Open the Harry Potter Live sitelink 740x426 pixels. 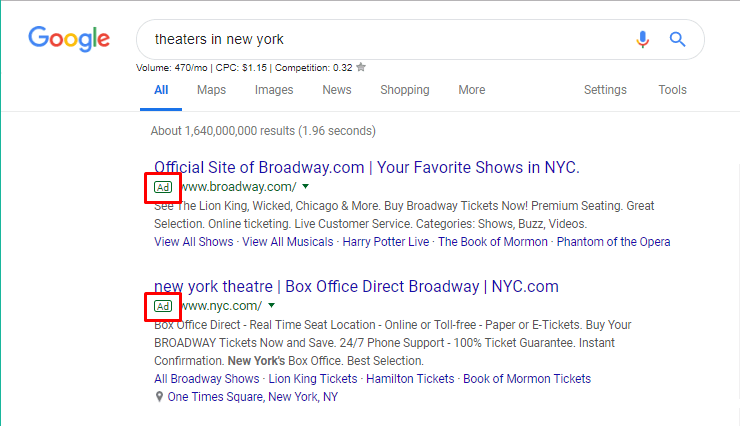pos(386,242)
